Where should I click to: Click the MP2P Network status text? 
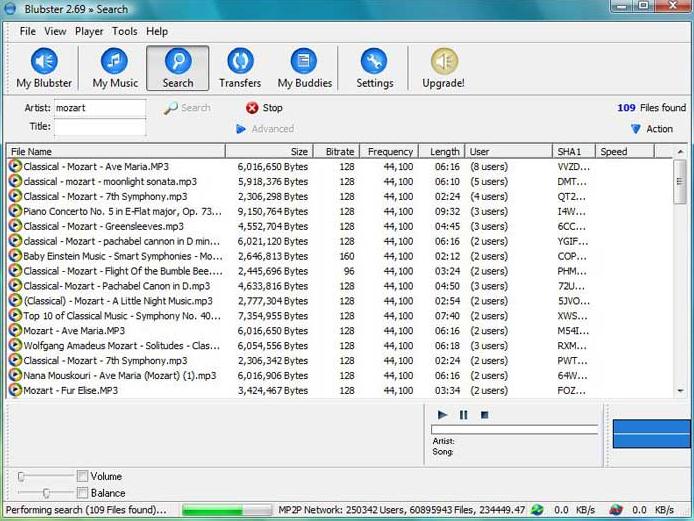[401, 510]
